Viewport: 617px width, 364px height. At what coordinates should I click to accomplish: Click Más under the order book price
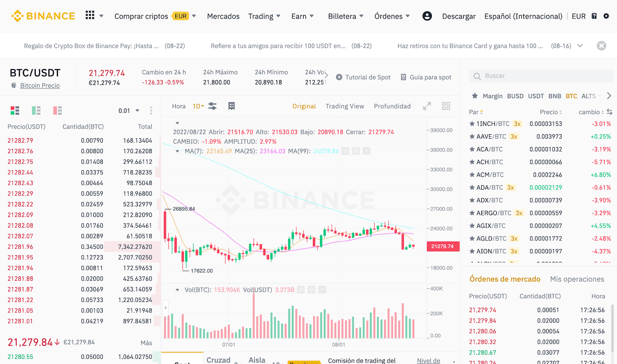pyautogui.click(x=147, y=343)
